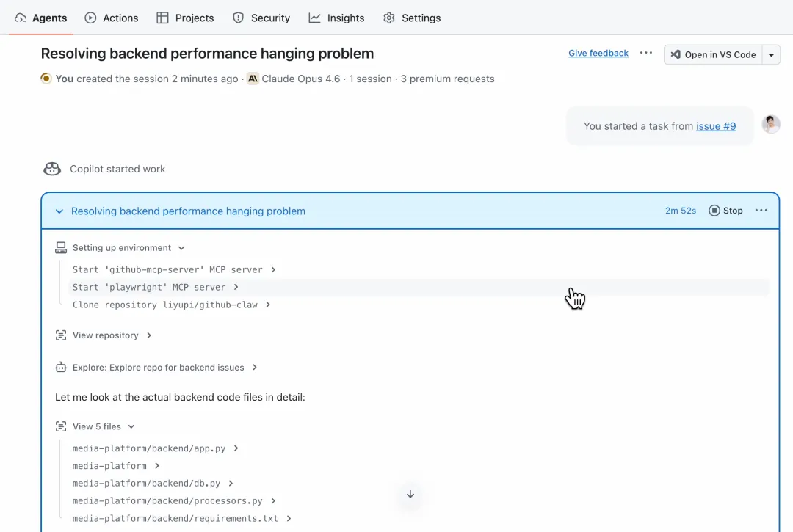Open the task panel ellipsis menu
Viewport: 793px width, 532px height.
tap(761, 211)
